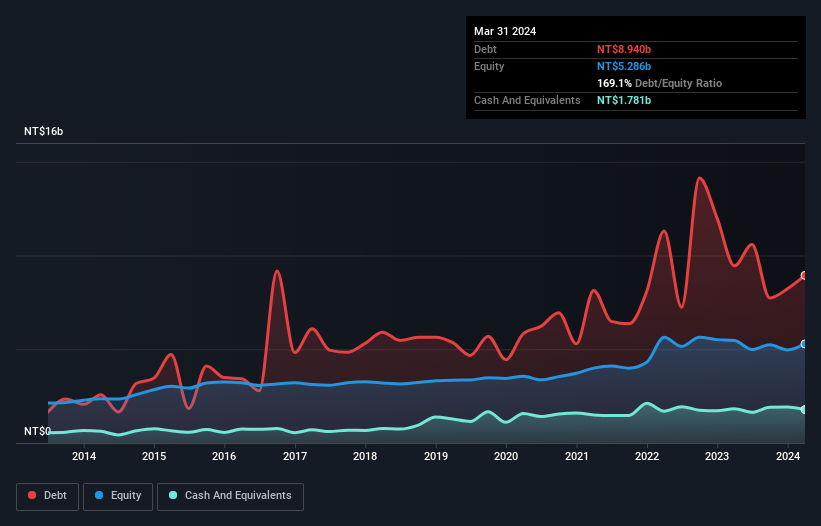The width and height of the screenshot is (821, 526).
Task: Click the NT$5.286b equity value
Action: coord(624,66)
